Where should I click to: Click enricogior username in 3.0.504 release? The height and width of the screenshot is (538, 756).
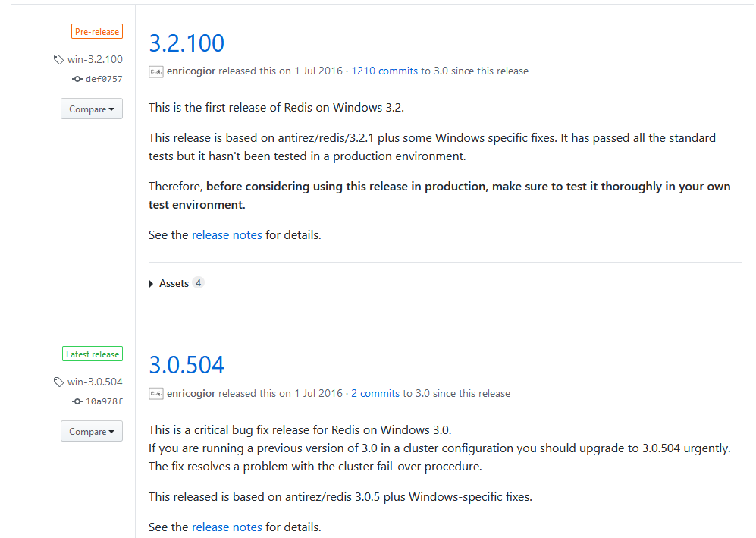tap(191, 393)
